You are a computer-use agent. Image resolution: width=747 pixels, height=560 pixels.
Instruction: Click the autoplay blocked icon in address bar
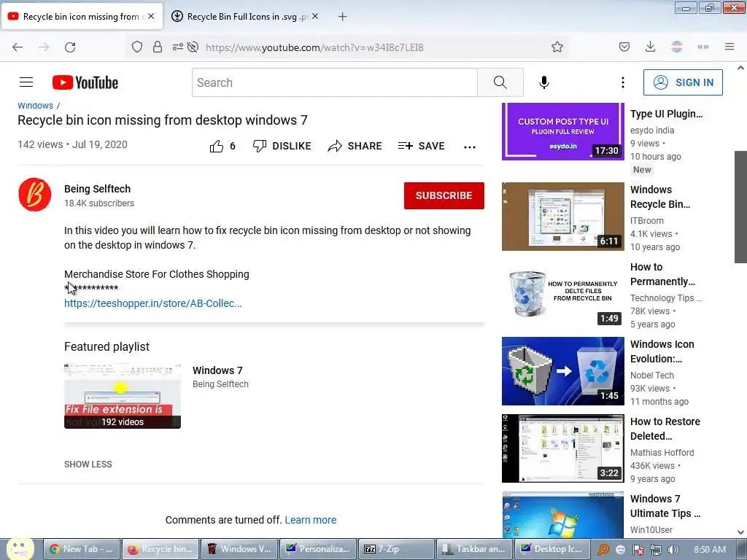(193, 47)
